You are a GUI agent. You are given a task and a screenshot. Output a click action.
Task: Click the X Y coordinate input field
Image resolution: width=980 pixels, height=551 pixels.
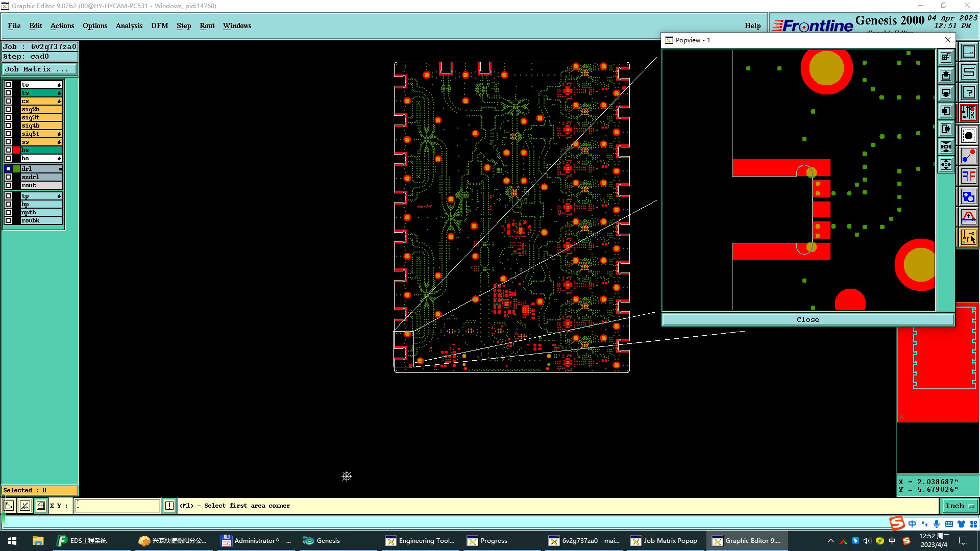tap(117, 506)
